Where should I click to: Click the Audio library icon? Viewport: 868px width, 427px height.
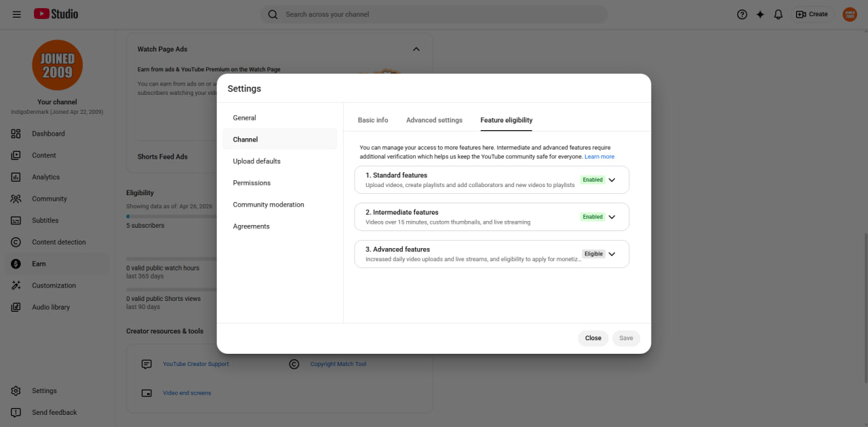tap(16, 307)
